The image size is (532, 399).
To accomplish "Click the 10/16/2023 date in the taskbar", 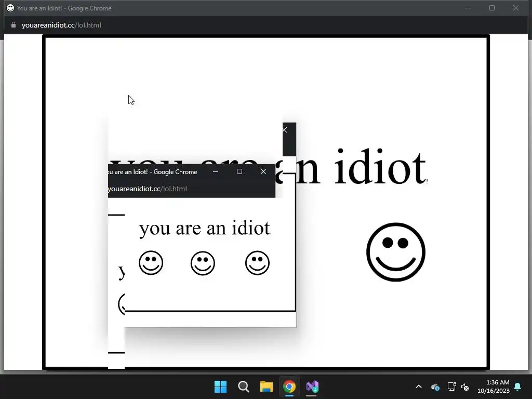I will click(x=494, y=391).
